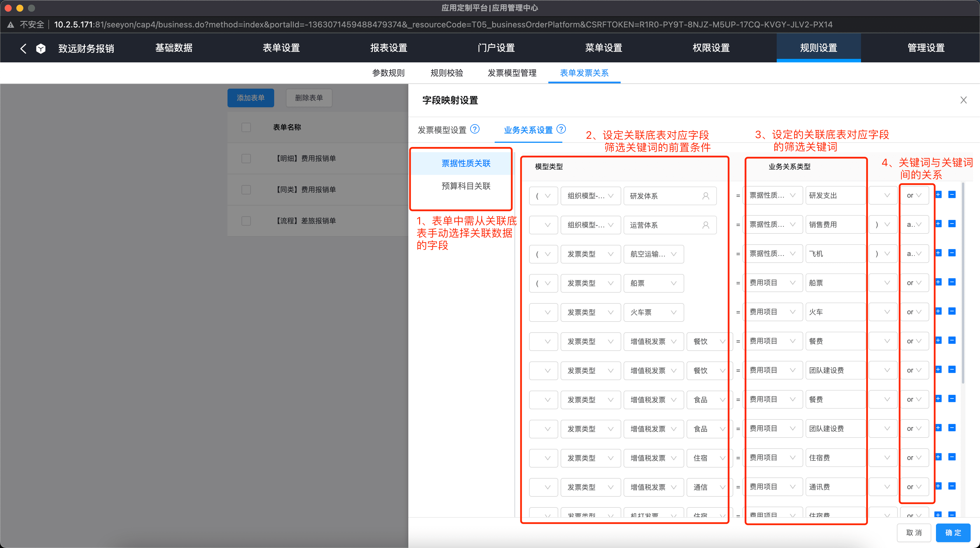Select 票据性质关联 in the left list
The image size is (980, 548).
click(x=466, y=164)
